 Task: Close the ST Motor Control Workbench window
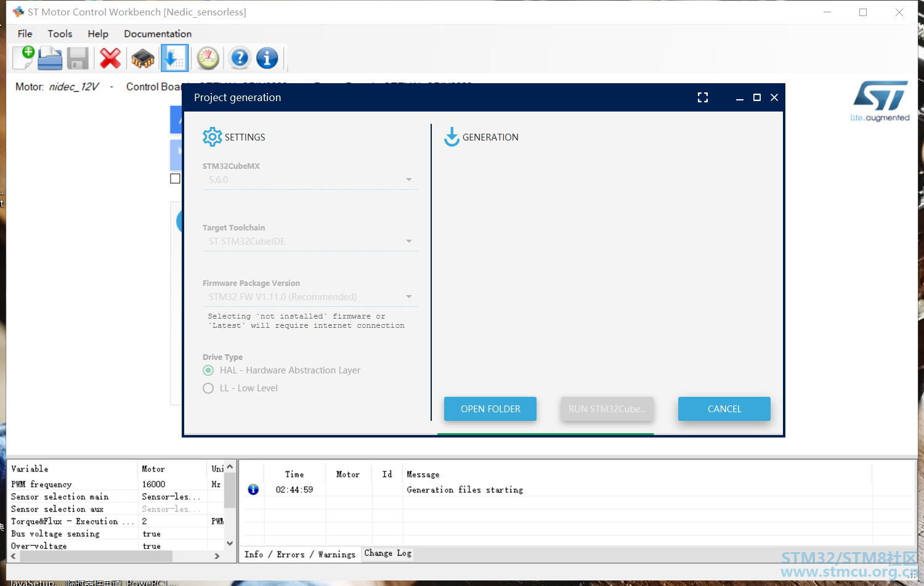[899, 12]
